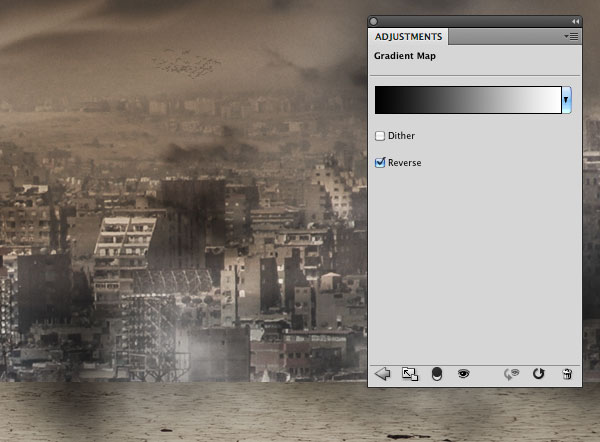Delete this adjustment layer with the trash icon

(567, 374)
